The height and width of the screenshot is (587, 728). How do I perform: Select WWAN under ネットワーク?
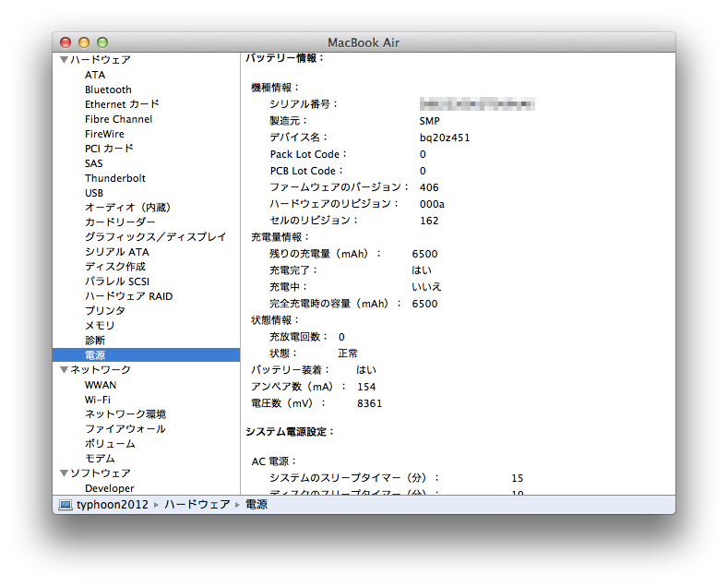click(101, 385)
